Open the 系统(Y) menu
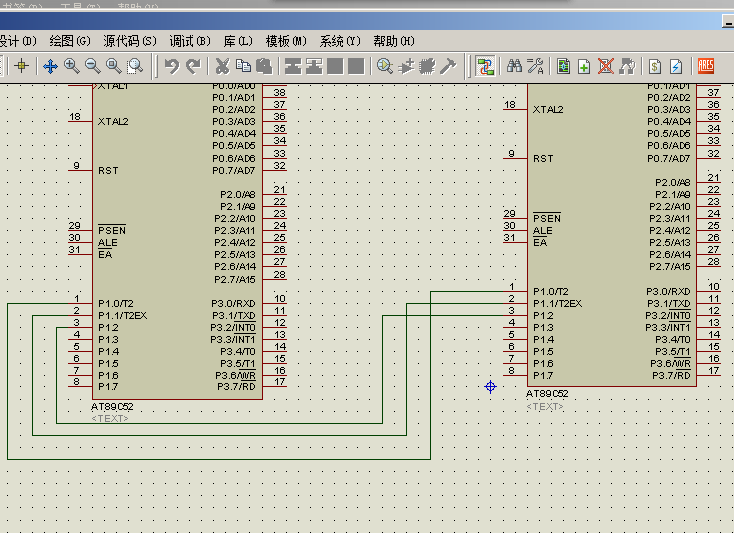 340,41
